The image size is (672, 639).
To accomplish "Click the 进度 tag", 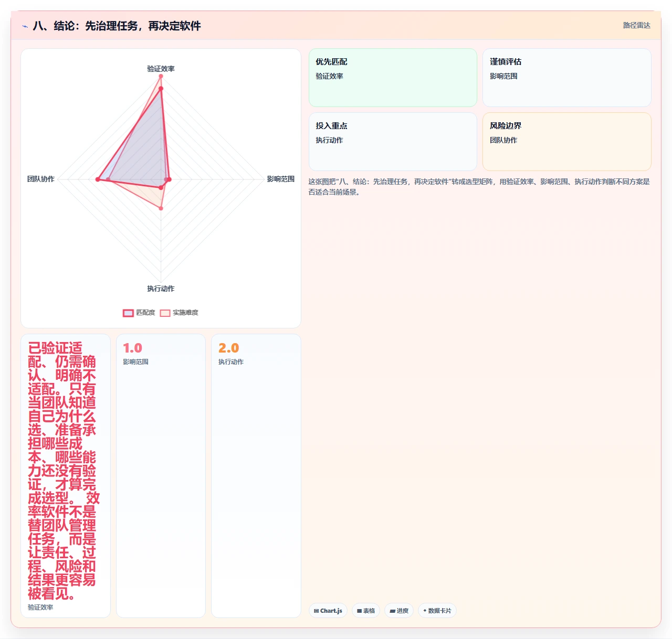I will (399, 611).
